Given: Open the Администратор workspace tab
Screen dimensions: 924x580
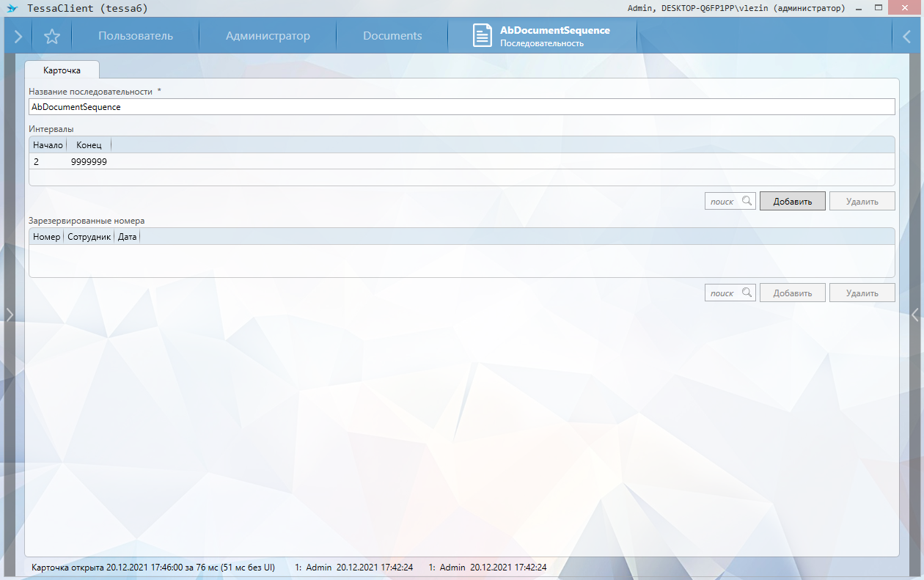Looking at the screenshot, I should [268, 36].
